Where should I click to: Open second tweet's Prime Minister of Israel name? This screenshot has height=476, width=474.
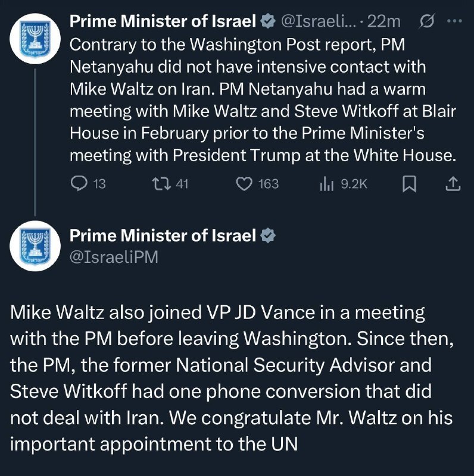tap(163, 236)
